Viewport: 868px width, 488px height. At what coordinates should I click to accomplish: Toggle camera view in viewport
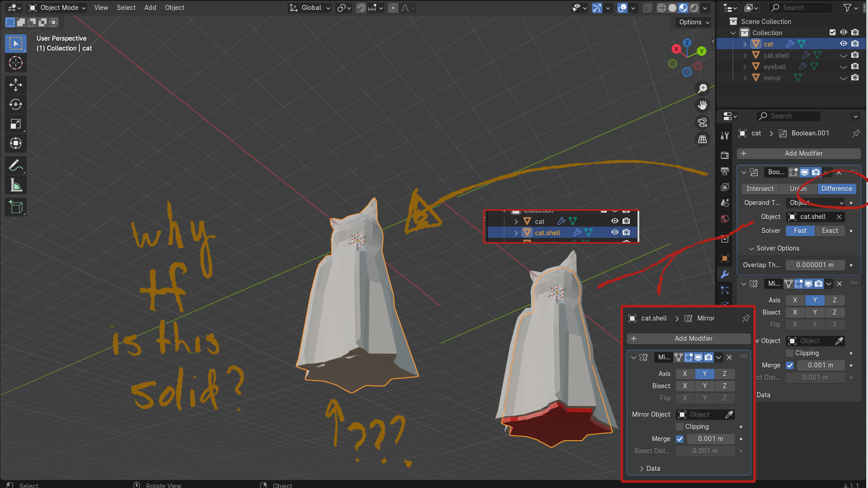click(702, 122)
